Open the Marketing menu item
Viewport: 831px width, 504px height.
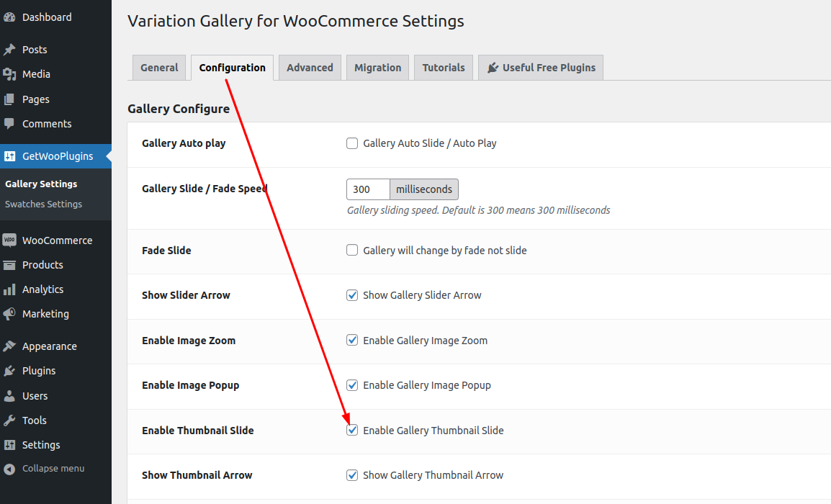point(55,314)
